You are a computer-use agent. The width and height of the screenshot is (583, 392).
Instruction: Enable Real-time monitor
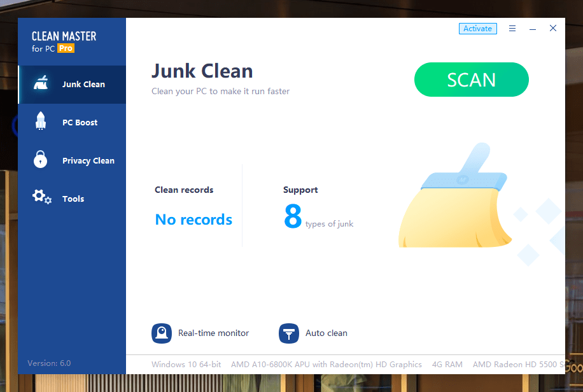coord(213,333)
